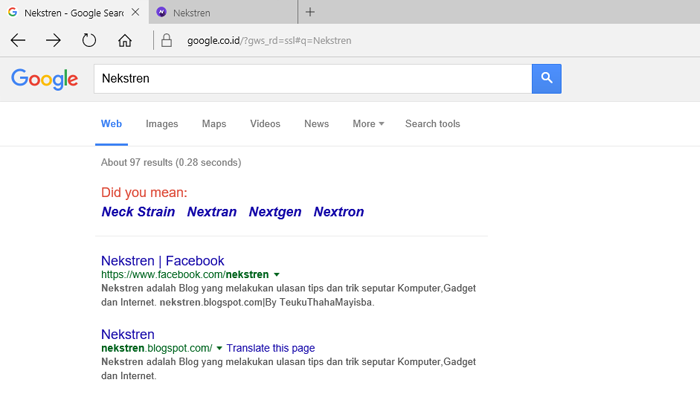Viewport: 700px width, 400px height.
Task: Open the browser home page icon
Action: 125,40
